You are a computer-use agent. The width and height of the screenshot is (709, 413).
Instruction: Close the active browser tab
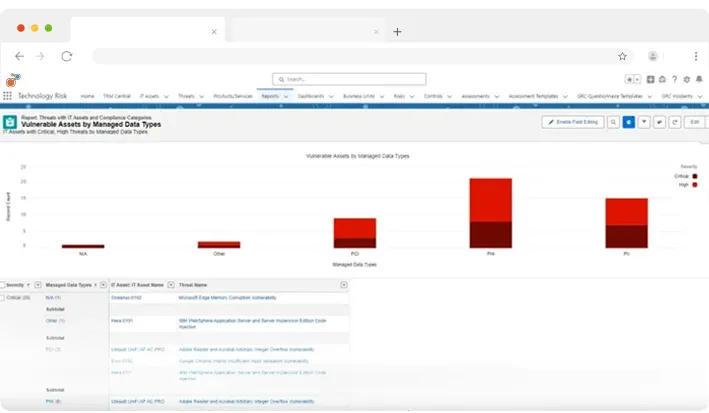(214, 32)
